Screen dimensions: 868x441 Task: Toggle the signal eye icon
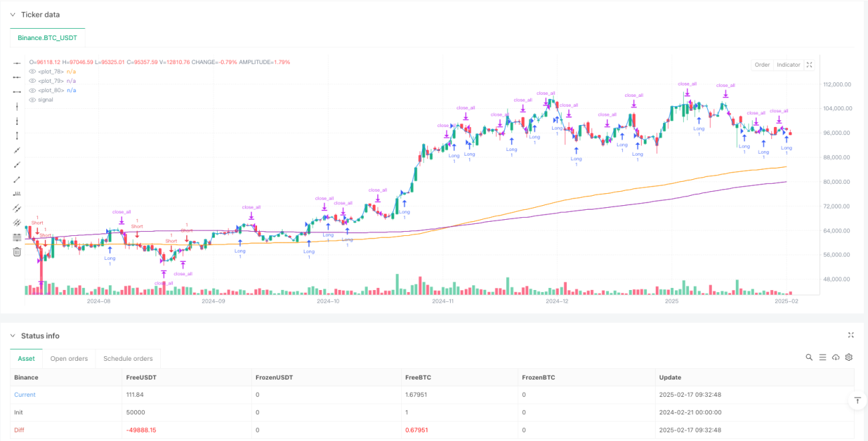coord(32,100)
